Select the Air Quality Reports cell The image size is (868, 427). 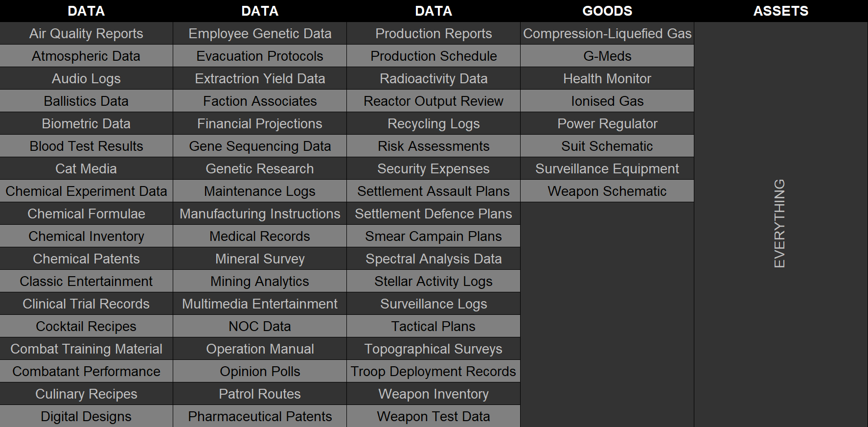coord(86,33)
